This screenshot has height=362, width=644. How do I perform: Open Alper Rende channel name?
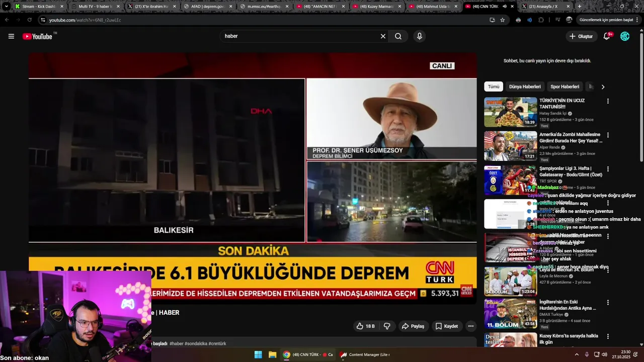[549, 147]
